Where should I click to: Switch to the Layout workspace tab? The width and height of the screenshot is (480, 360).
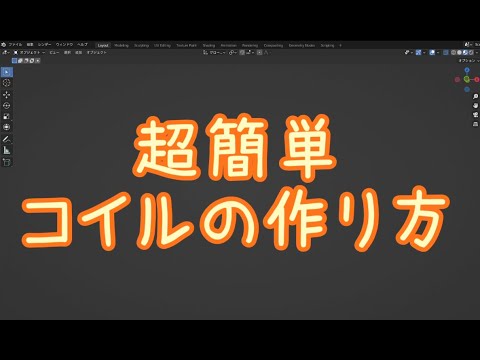(103, 45)
